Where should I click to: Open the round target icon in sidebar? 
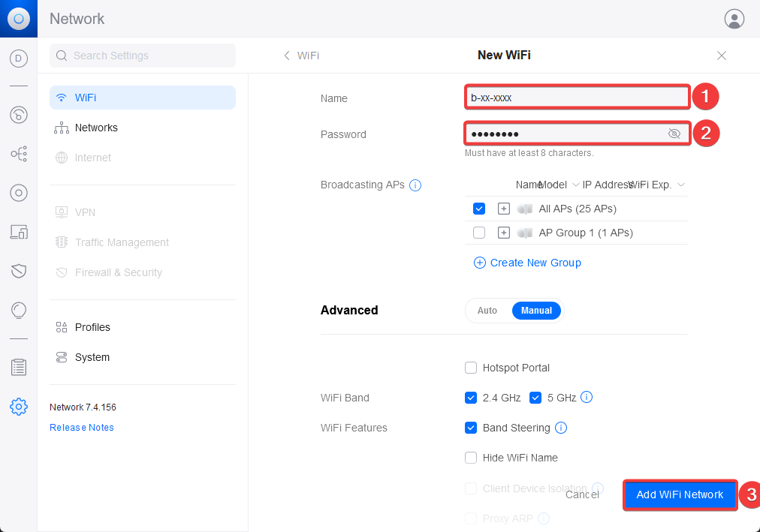pos(19,193)
